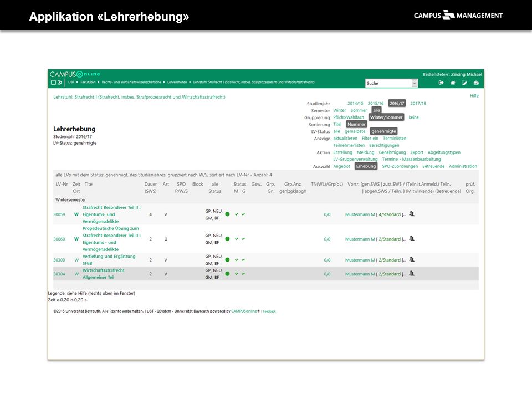
Task: Switch Auswahl to Angebot
Action: pyautogui.click(x=342, y=166)
